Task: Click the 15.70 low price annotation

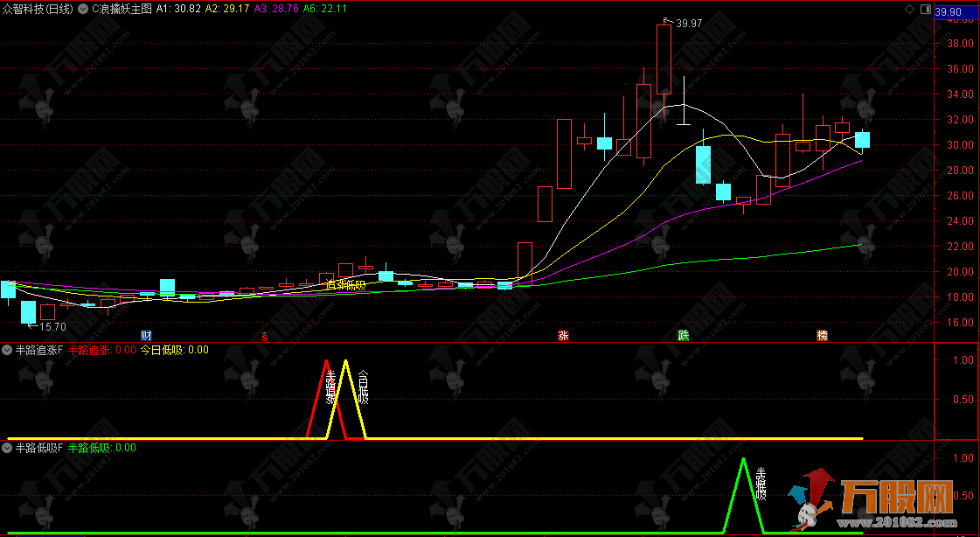Action: [52, 326]
